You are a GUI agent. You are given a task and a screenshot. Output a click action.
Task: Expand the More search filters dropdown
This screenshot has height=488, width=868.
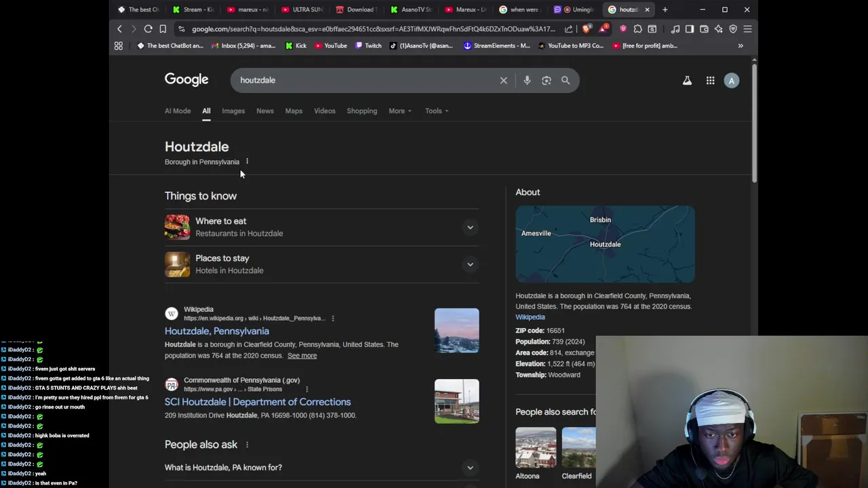pos(399,111)
